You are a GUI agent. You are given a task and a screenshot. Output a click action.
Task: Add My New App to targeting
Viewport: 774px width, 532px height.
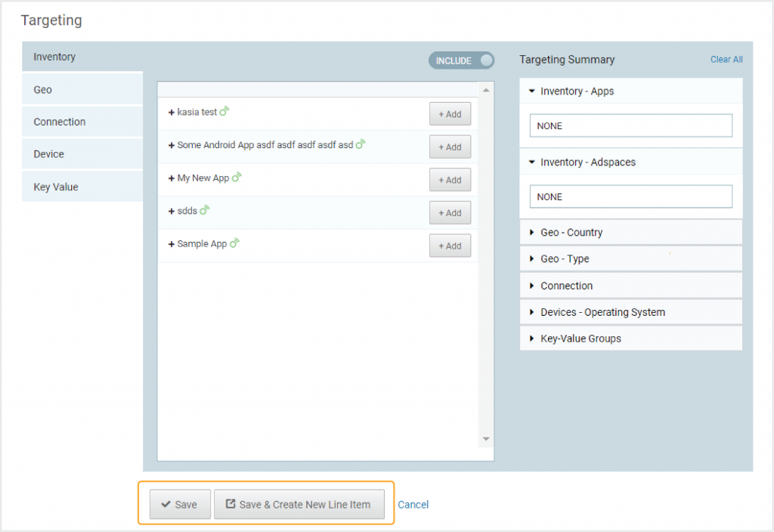coord(450,180)
